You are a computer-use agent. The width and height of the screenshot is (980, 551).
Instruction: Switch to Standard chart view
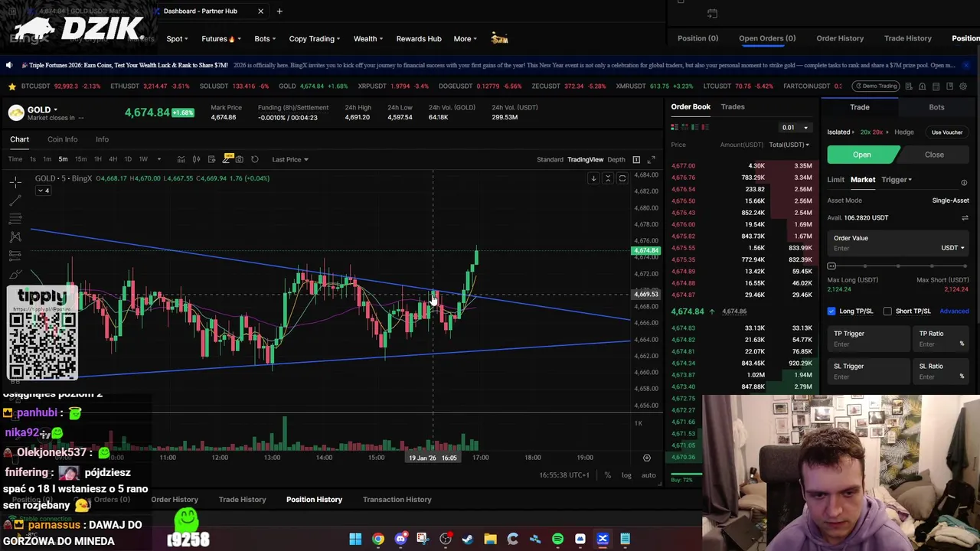550,159
